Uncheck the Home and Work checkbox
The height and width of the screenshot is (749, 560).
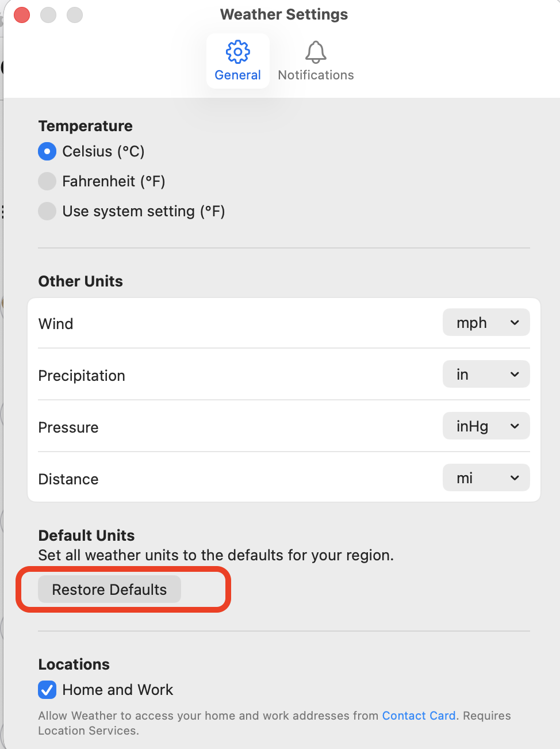click(47, 690)
